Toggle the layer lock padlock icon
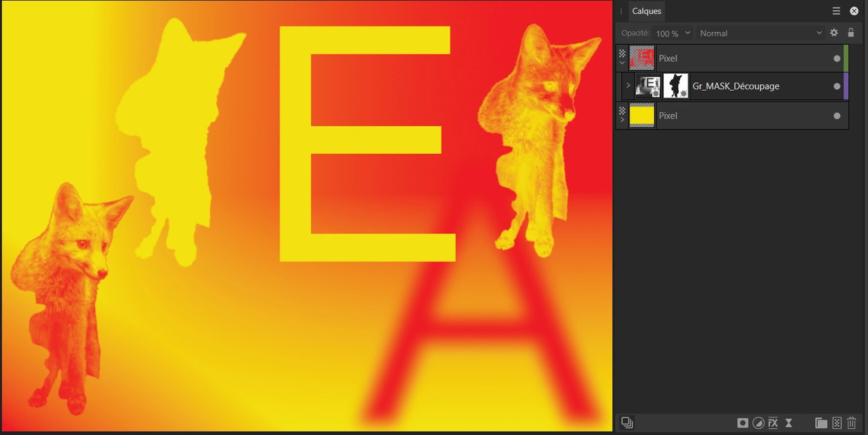Viewport: 868px width, 435px height. pyautogui.click(x=851, y=33)
